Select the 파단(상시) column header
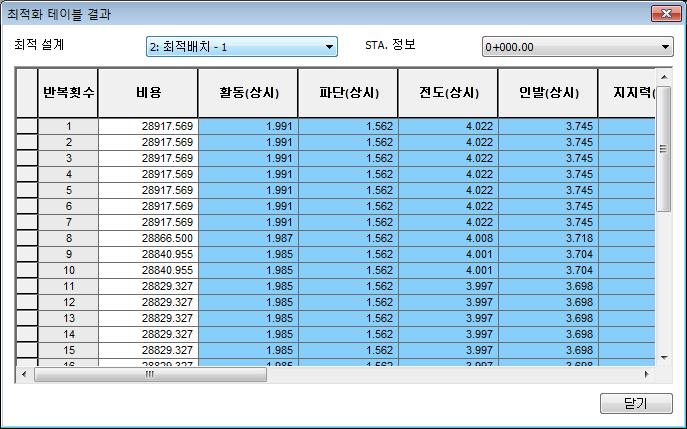This screenshot has height=429, width=687. 348,93
